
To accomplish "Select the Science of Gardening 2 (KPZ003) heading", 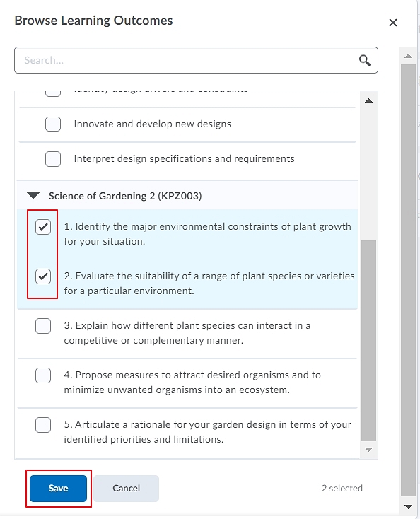I will (125, 196).
